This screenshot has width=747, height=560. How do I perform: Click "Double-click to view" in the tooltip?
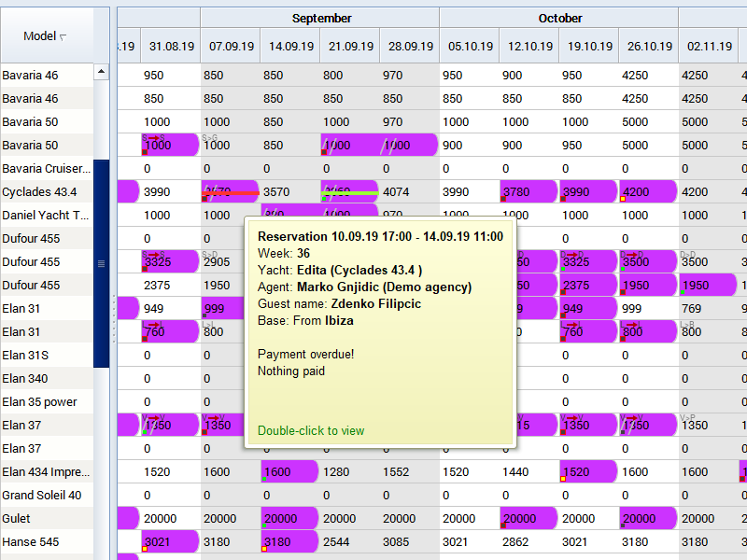pos(311,431)
